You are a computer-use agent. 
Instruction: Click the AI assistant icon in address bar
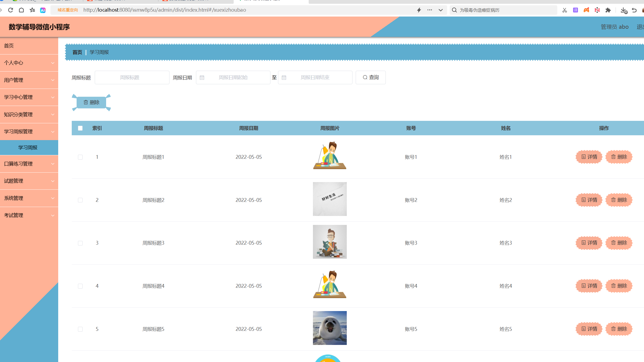coord(43,10)
